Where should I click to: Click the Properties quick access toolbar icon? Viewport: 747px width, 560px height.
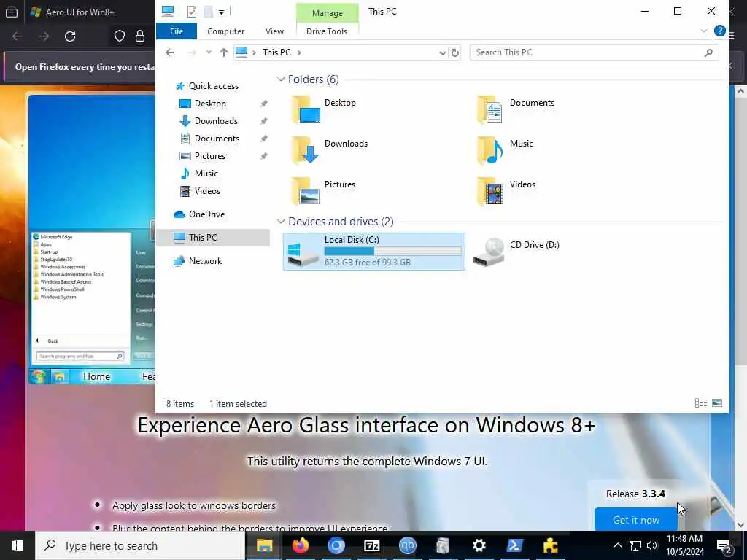coord(192,12)
